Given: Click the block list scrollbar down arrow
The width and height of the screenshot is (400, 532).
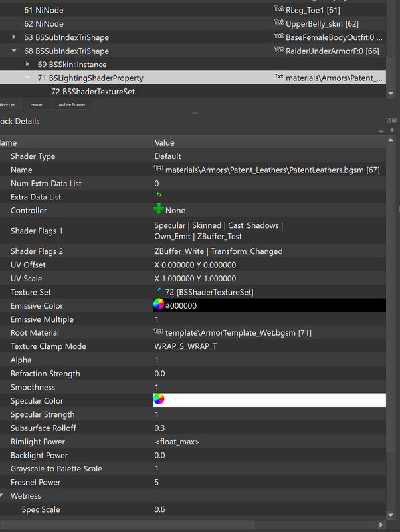Looking at the screenshot, I should coord(391,94).
